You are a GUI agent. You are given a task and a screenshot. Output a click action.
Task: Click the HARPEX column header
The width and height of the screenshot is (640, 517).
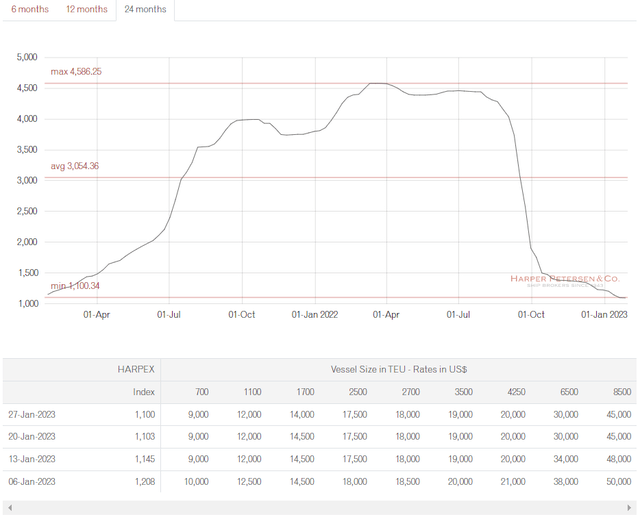point(135,369)
